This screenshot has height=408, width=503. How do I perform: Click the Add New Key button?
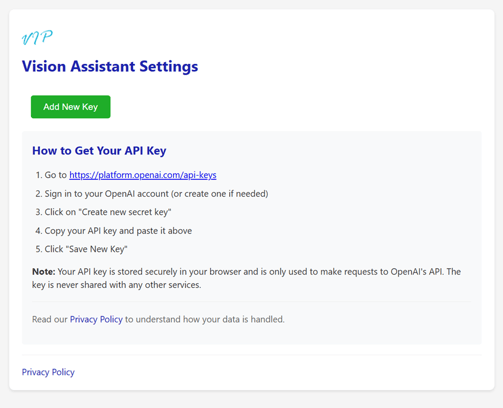coord(71,107)
